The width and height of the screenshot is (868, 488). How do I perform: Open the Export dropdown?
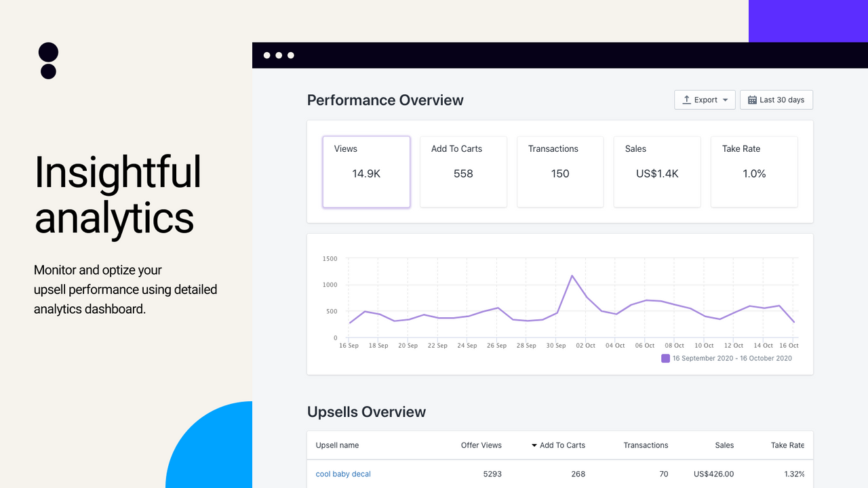705,99
